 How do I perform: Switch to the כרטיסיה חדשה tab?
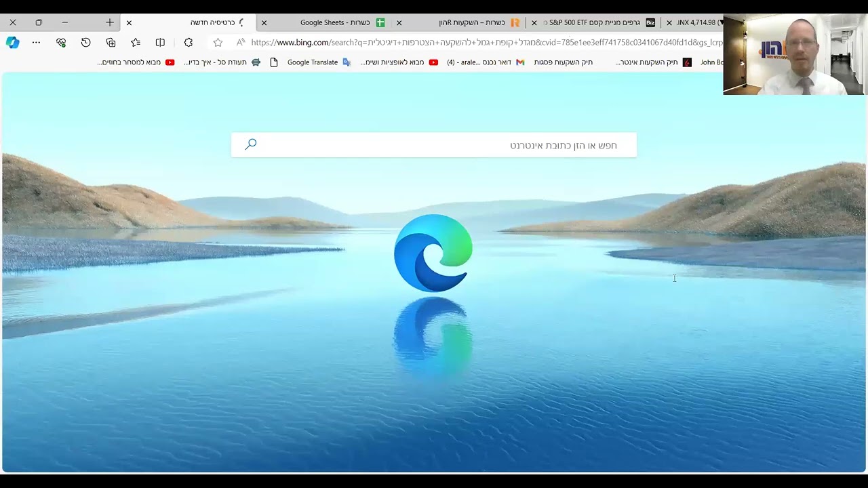pos(189,22)
